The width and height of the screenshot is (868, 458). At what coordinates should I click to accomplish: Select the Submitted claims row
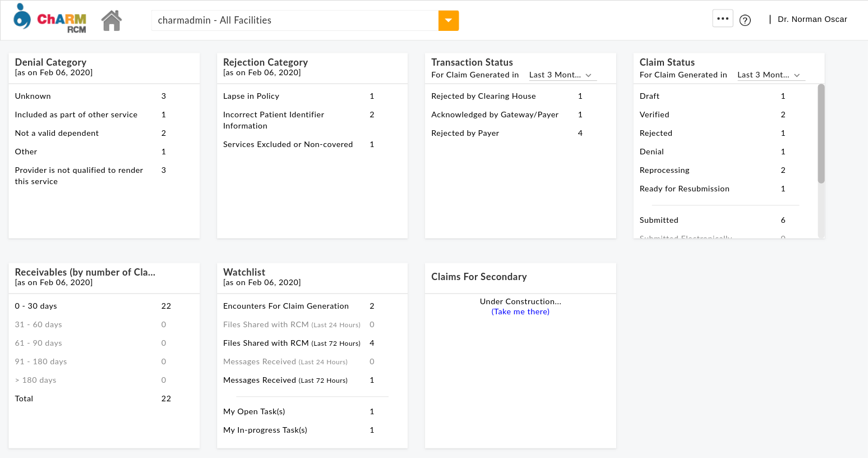tap(659, 221)
